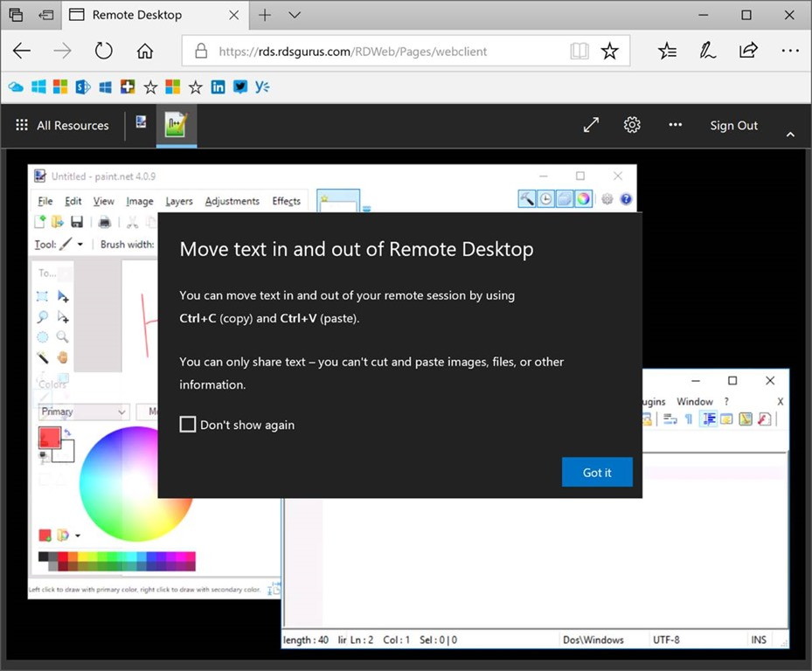Open web client settings gear
The width and height of the screenshot is (812, 671).
(632, 125)
